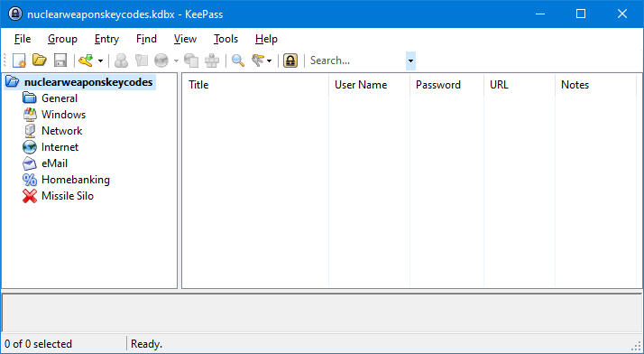Lock the workspace with padlock icon
The image size is (644, 354).
coord(290,61)
